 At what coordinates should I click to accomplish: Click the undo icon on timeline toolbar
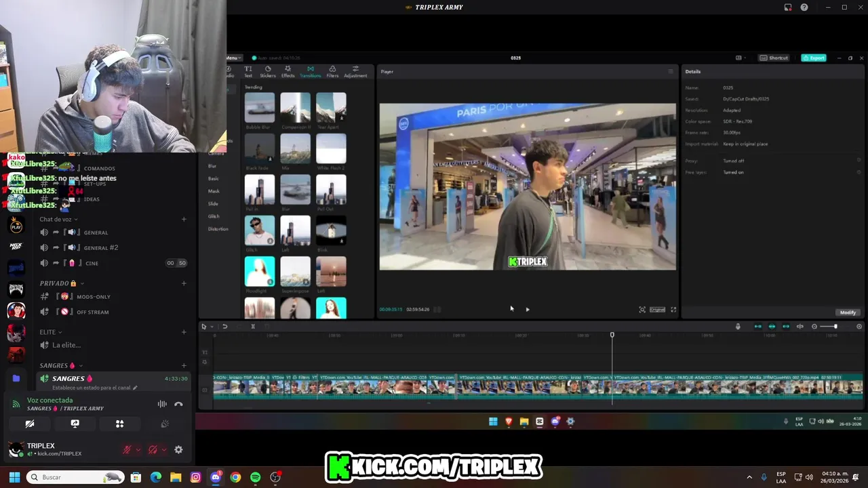pyautogui.click(x=224, y=327)
